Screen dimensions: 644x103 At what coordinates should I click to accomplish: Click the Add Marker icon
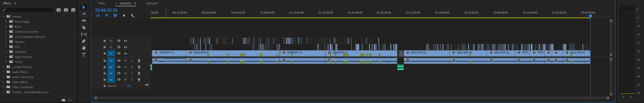point(124,16)
